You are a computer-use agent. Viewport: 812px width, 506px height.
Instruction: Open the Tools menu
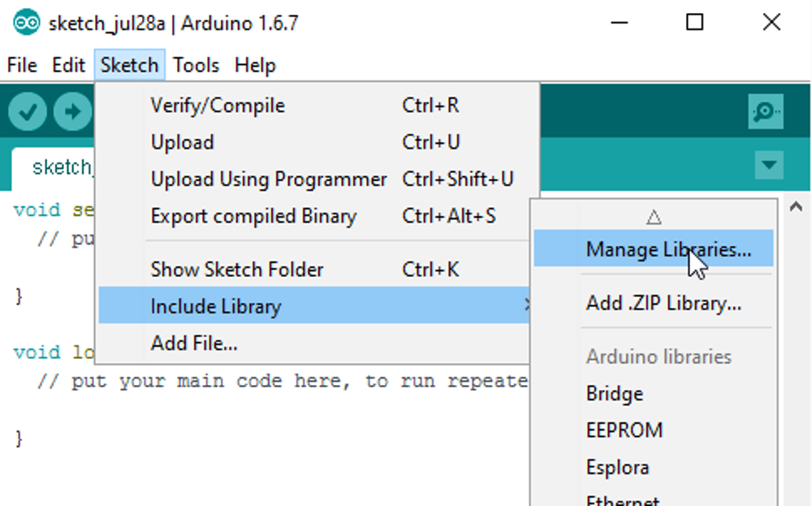[x=196, y=65]
